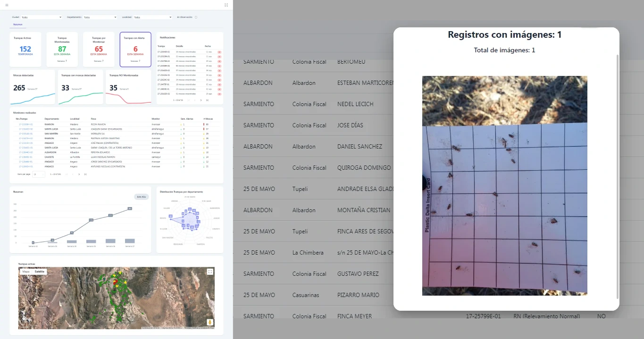644x339 pixels.
Task: Jump to last page of Monitoreo table
Action: click(x=85, y=174)
